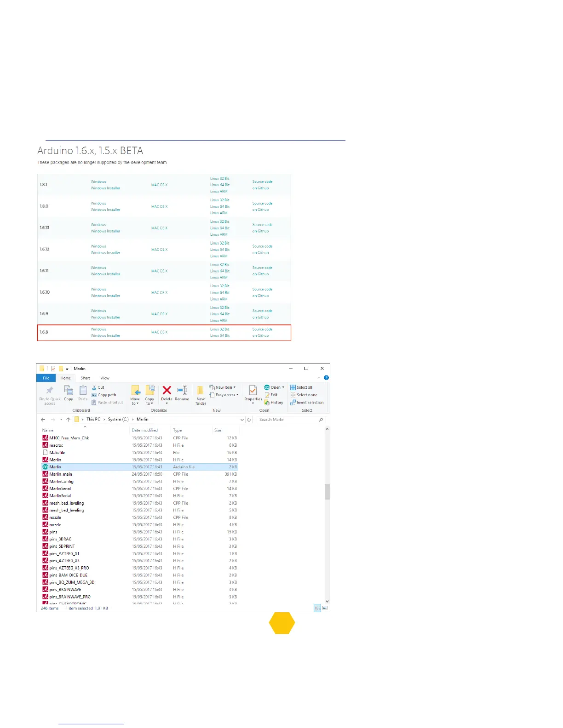
Task: Select the Makefile entry
Action: click(x=140, y=453)
